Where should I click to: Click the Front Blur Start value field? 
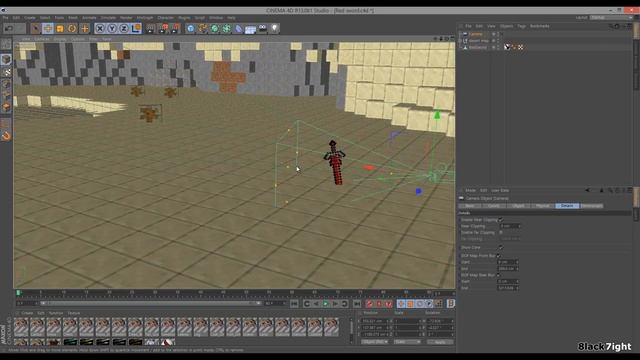(508, 262)
